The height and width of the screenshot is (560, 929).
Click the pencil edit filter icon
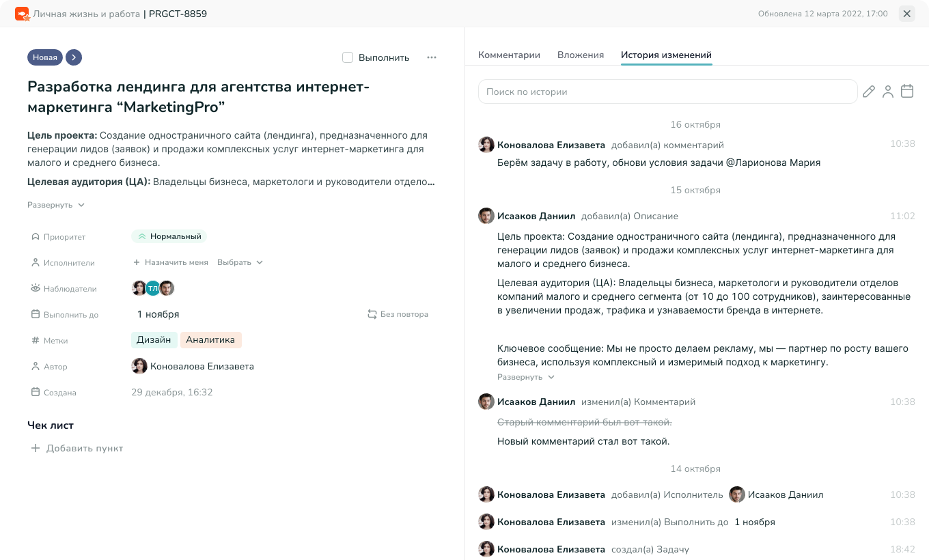pyautogui.click(x=869, y=92)
